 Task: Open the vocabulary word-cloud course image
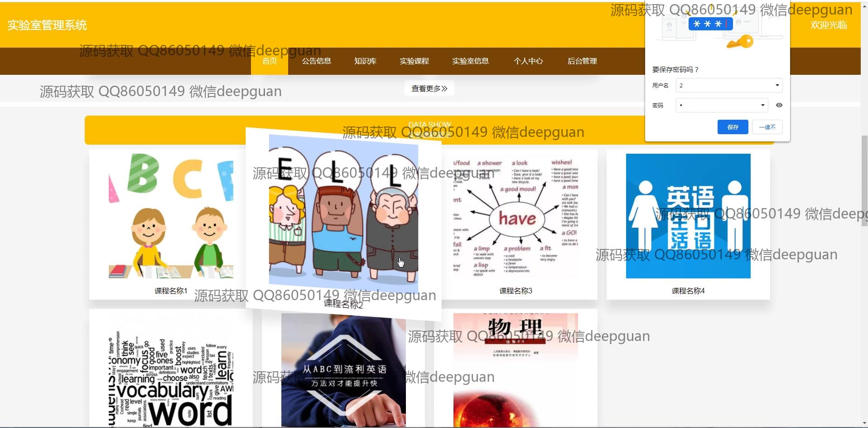tap(171, 370)
